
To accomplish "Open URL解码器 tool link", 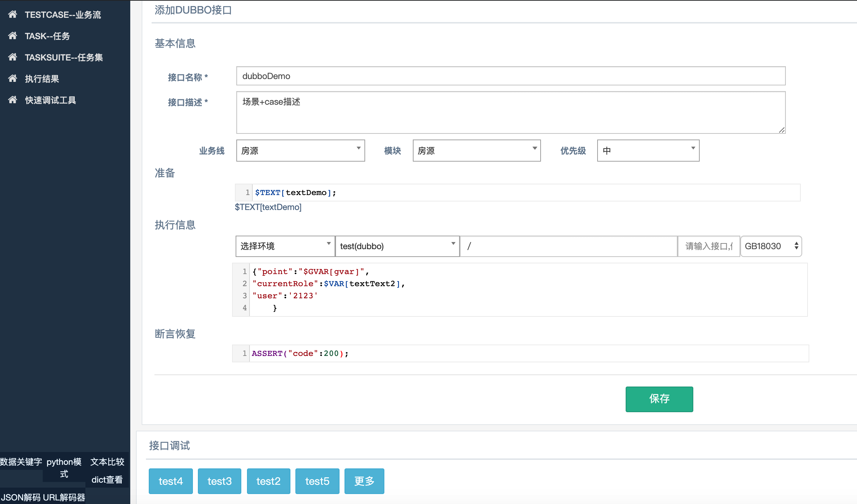I will tap(64, 497).
